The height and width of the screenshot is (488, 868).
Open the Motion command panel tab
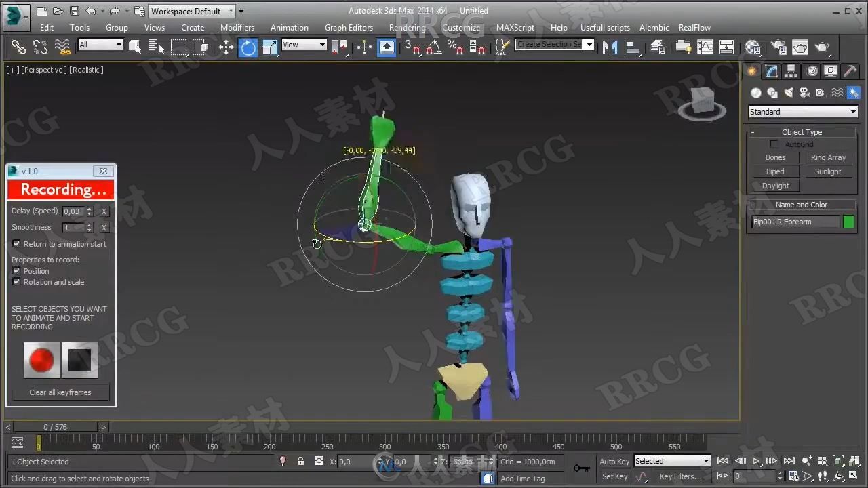pos(811,71)
